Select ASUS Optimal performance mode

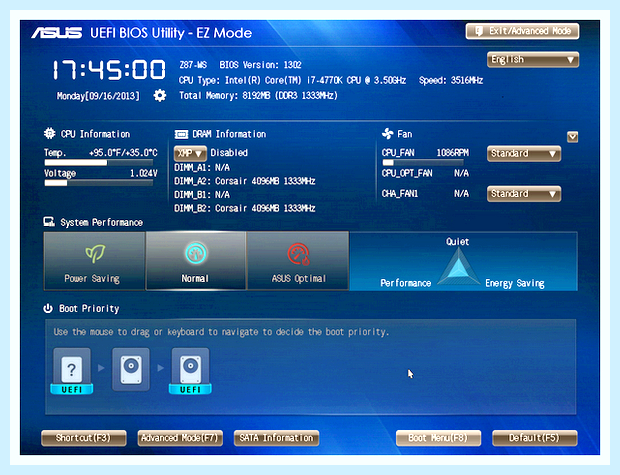298,261
